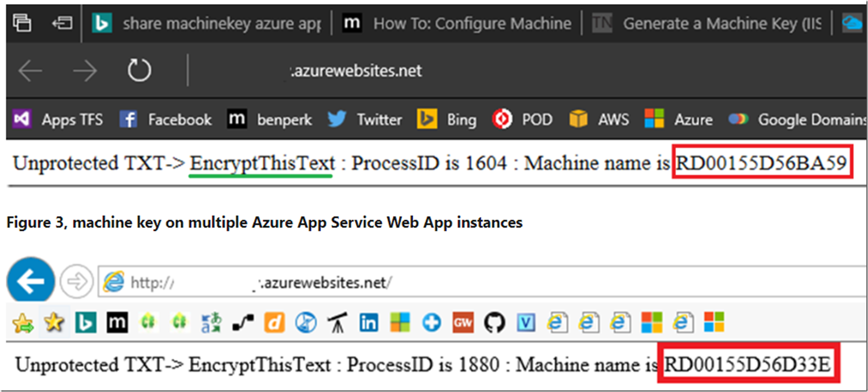Open the benperk bookmark

coord(270,119)
